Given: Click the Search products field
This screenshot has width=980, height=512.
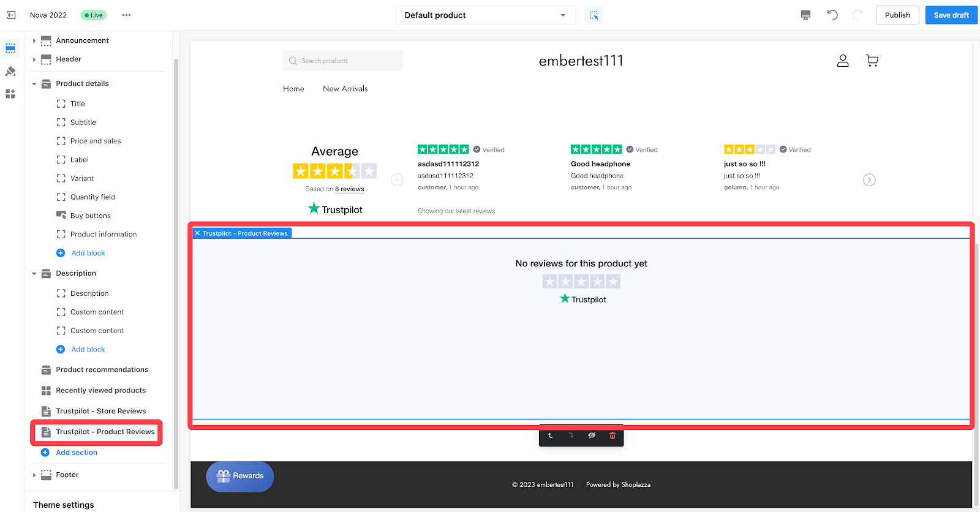Looking at the screenshot, I should pos(343,61).
